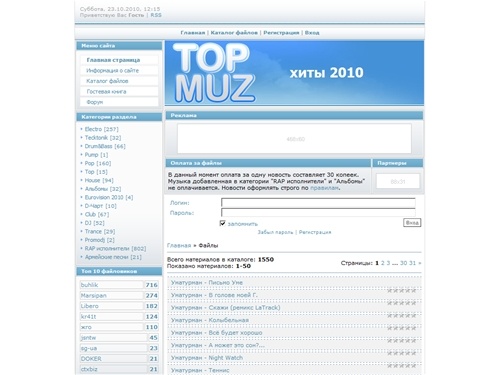Go to page 3 of catalog

388,263
